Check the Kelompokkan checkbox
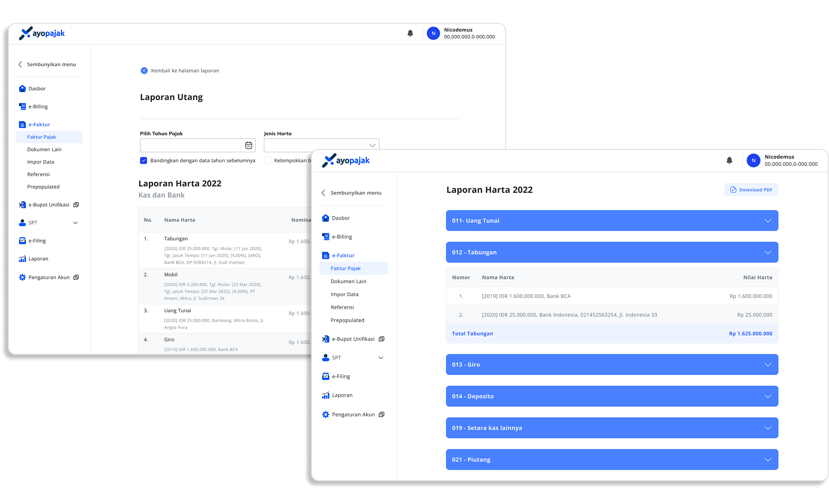The image size is (829, 504). click(x=267, y=161)
